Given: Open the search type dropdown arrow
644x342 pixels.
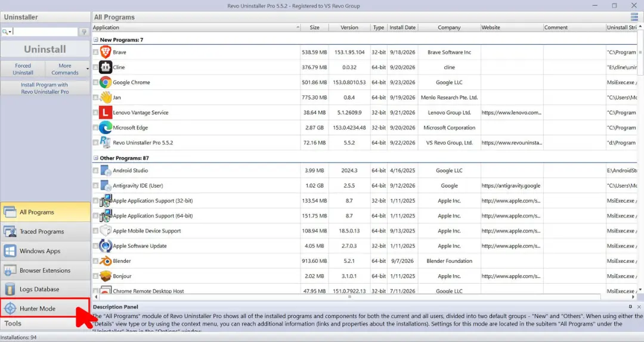Looking at the screenshot, I should point(10,32).
